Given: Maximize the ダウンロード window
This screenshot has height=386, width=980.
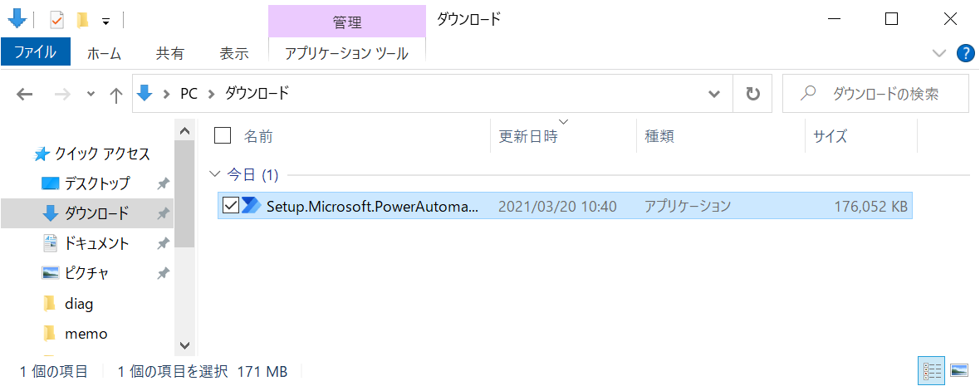Looking at the screenshot, I should (x=892, y=19).
